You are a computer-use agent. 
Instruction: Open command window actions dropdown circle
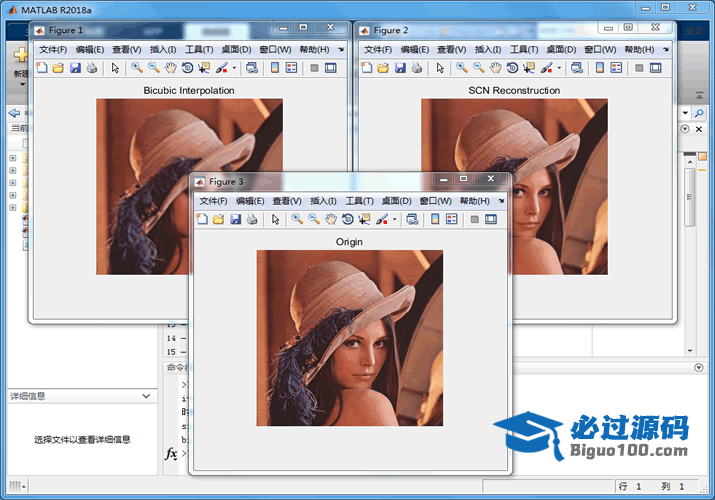click(699, 367)
